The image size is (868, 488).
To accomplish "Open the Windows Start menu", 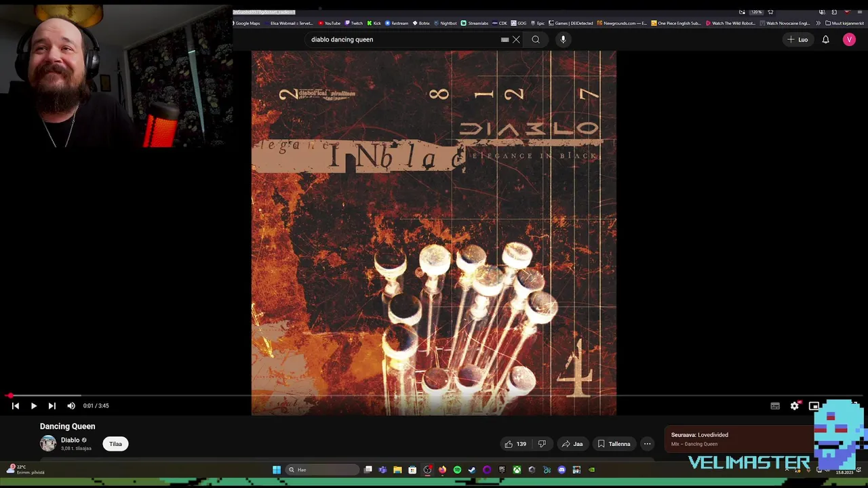I will 277,470.
